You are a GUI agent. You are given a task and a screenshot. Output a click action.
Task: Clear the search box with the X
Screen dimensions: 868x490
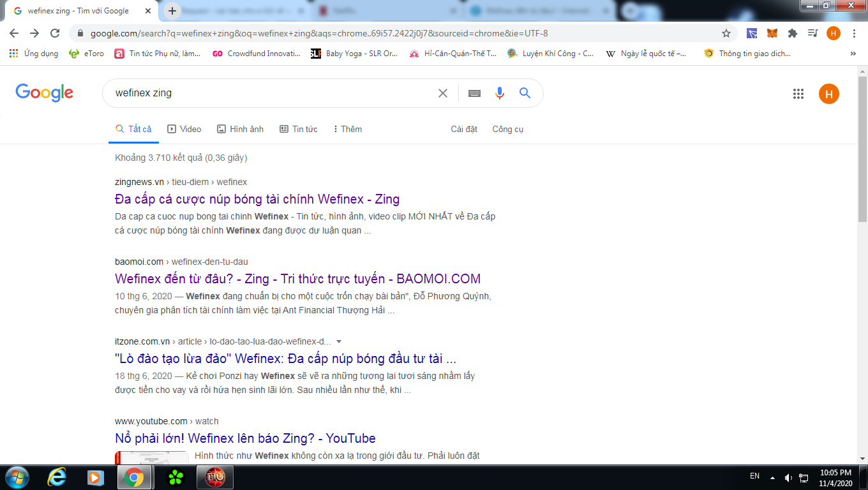pyautogui.click(x=443, y=93)
